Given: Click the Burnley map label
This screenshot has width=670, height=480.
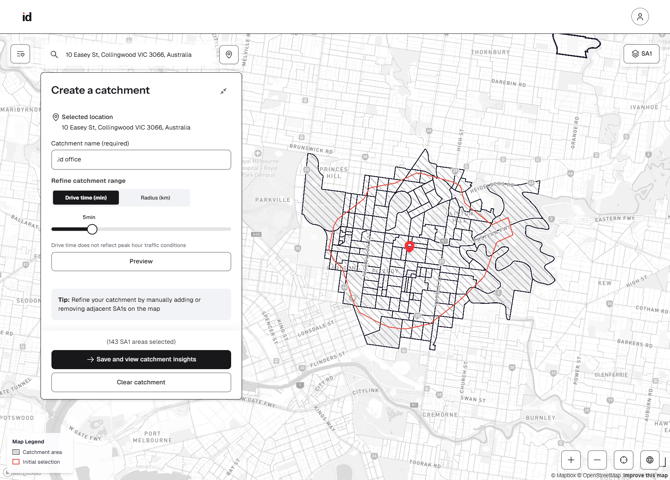Looking at the screenshot, I should point(541,418).
